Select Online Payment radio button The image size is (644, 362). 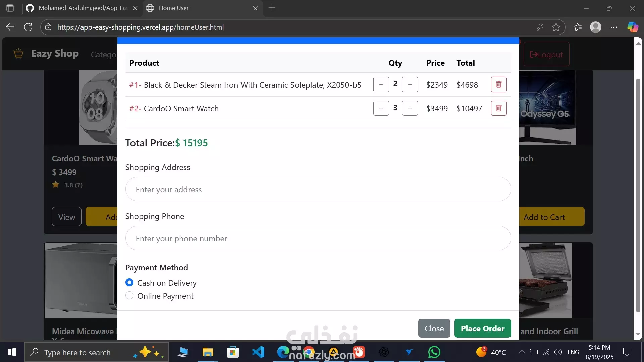coord(129,296)
